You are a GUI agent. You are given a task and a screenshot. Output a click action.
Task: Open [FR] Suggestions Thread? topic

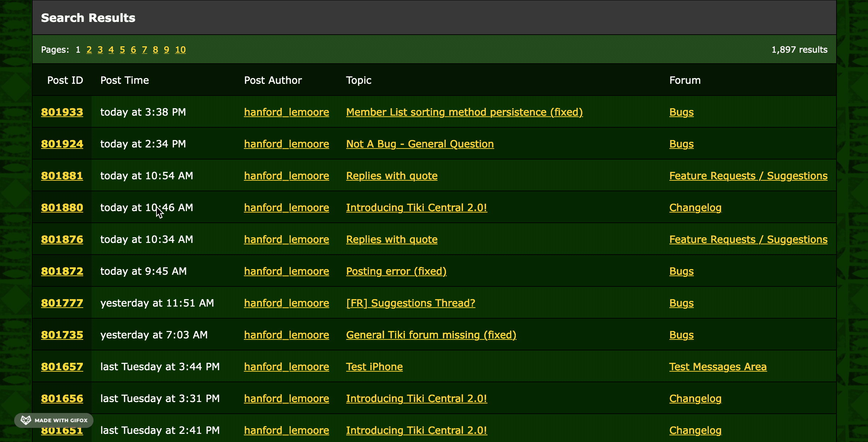coord(411,303)
